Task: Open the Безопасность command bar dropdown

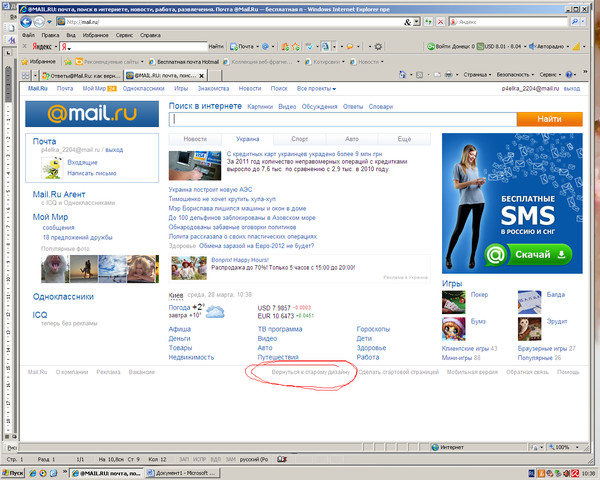Action: point(515,75)
